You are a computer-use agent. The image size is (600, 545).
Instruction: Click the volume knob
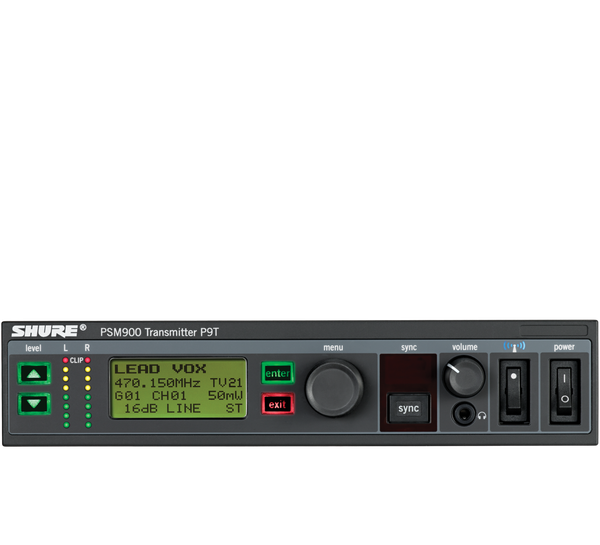click(464, 376)
